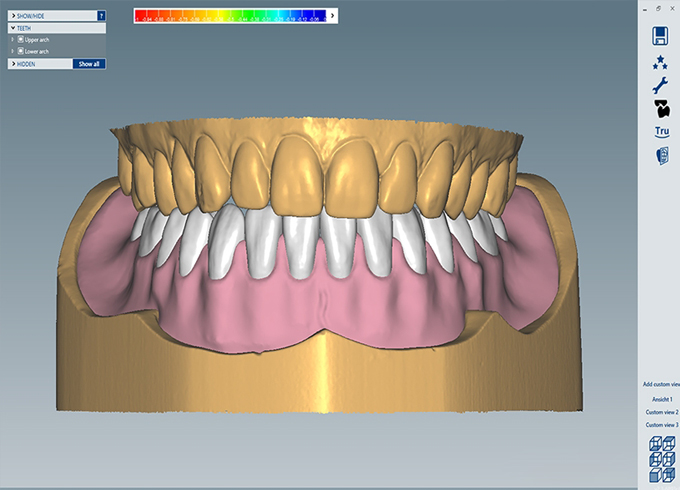
Task: Click the help question mark button
Action: tap(101, 16)
